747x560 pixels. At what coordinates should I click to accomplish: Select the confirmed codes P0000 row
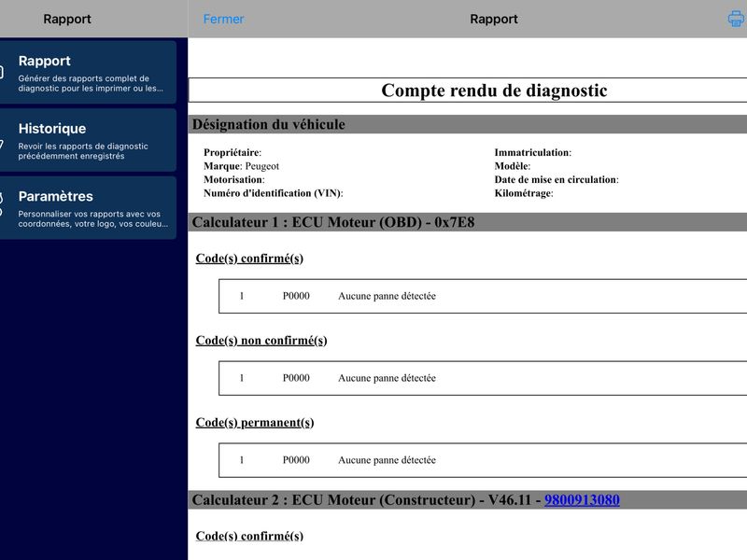[483, 296]
